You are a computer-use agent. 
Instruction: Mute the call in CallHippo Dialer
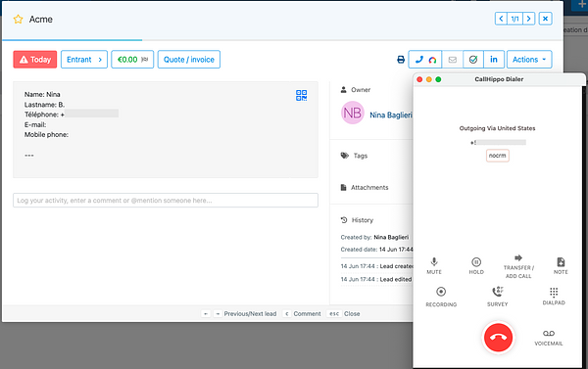(x=434, y=265)
